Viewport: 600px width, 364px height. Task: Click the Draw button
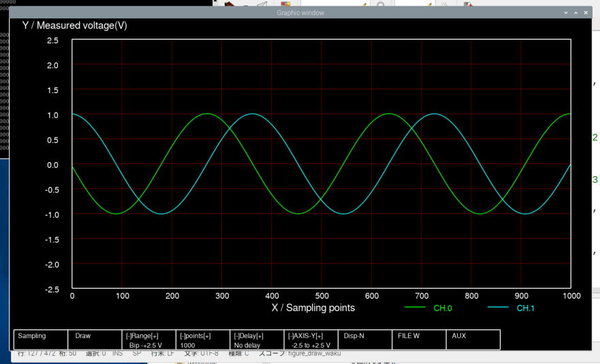click(95, 340)
